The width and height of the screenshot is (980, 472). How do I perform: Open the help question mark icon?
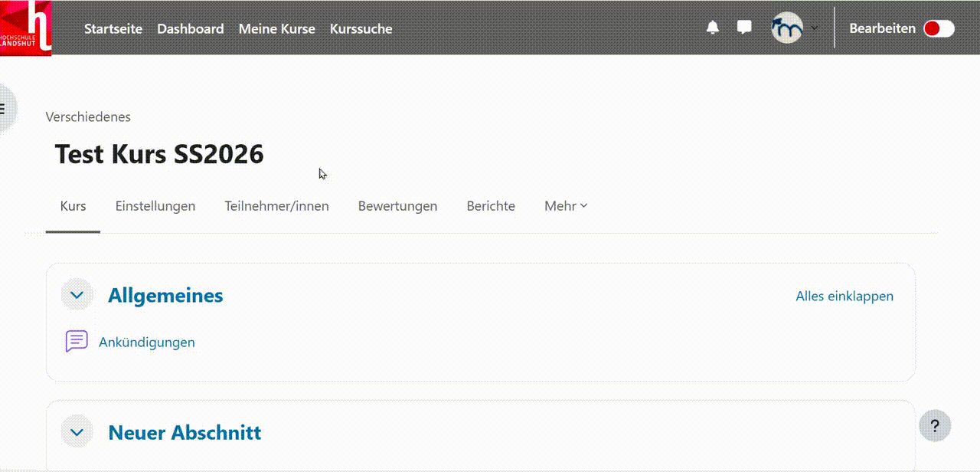click(x=935, y=425)
